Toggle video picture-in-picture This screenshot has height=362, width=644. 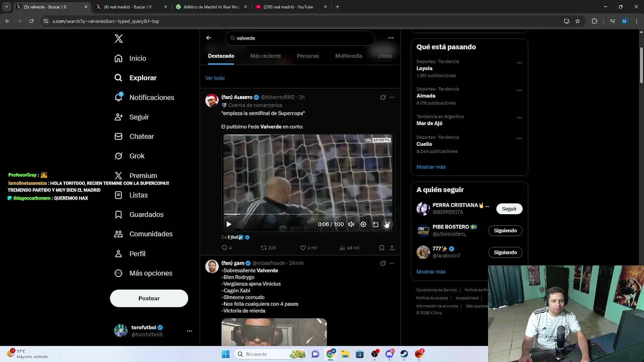(375, 224)
